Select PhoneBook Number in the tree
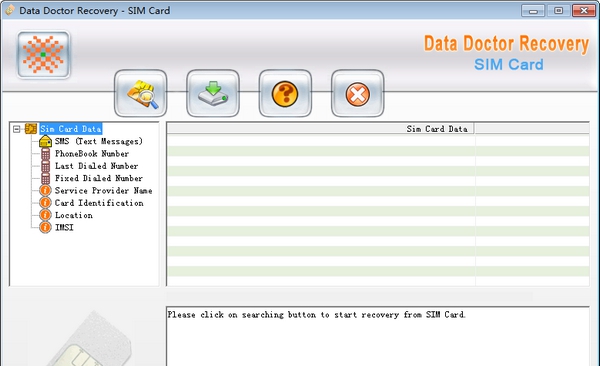Viewport: 600px width, 366px height. (92, 154)
